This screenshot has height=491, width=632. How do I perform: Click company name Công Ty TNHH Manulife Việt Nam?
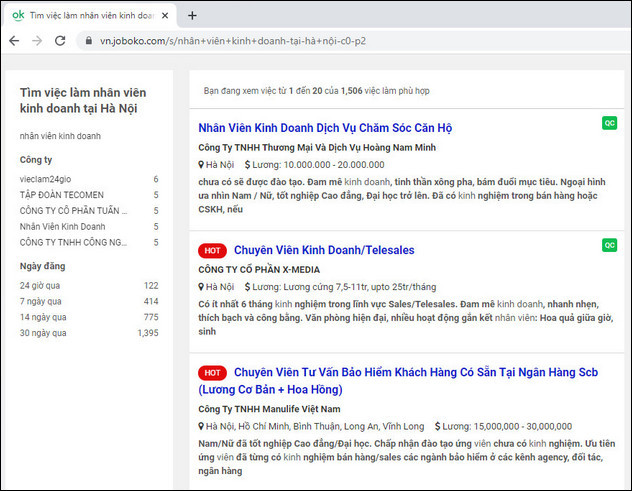pos(269,409)
